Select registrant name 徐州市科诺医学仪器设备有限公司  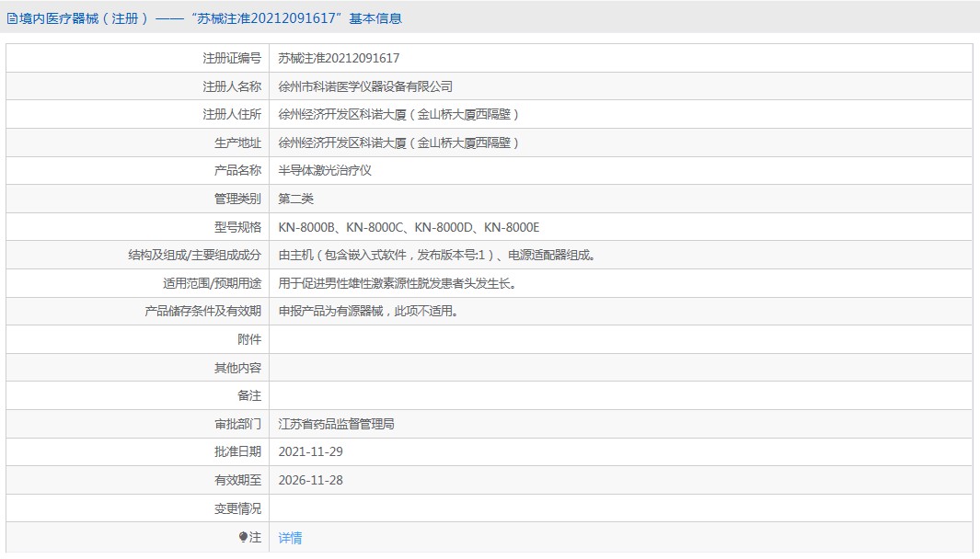(x=365, y=86)
